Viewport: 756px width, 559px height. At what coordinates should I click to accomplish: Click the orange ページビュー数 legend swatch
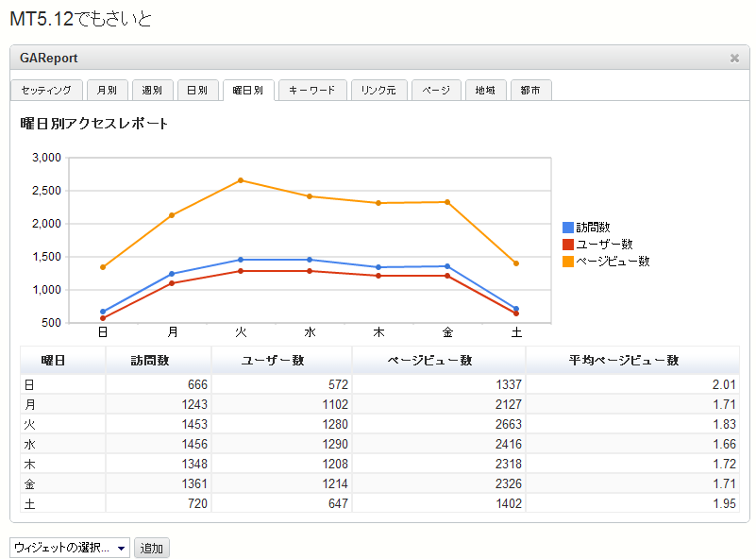[567, 262]
